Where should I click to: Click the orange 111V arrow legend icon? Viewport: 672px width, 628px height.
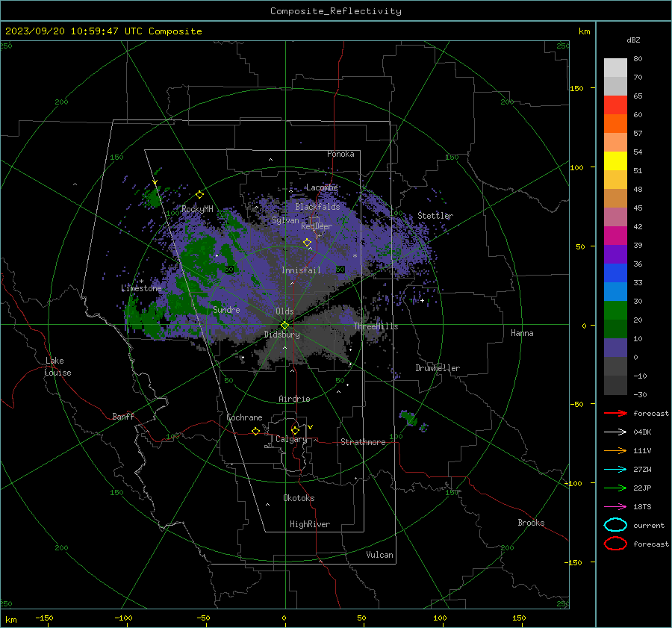615,450
